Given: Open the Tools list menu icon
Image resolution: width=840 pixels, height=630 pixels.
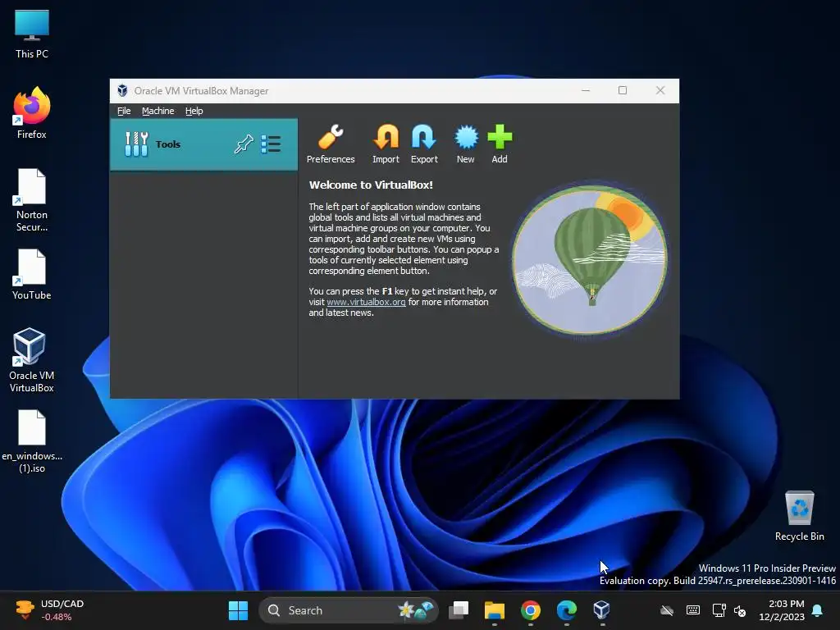Looking at the screenshot, I should (271, 144).
